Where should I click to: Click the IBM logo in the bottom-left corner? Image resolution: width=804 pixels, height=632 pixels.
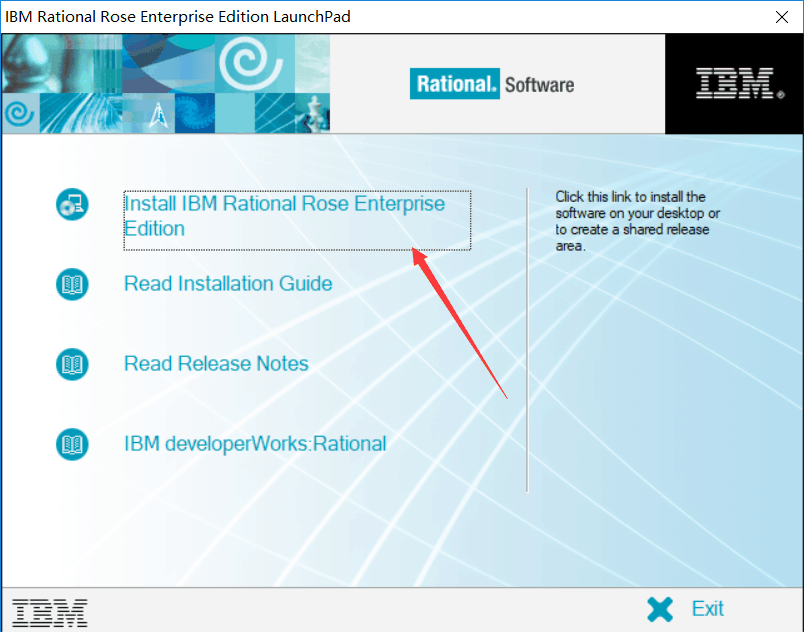point(48,611)
